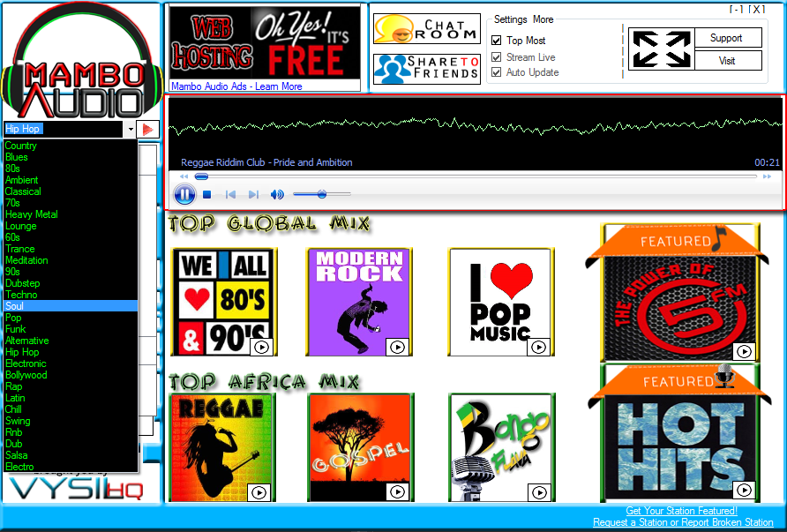The height and width of the screenshot is (532, 787).
Task: Choose Rnb in the genre list
Action: [x=71, y=432]
